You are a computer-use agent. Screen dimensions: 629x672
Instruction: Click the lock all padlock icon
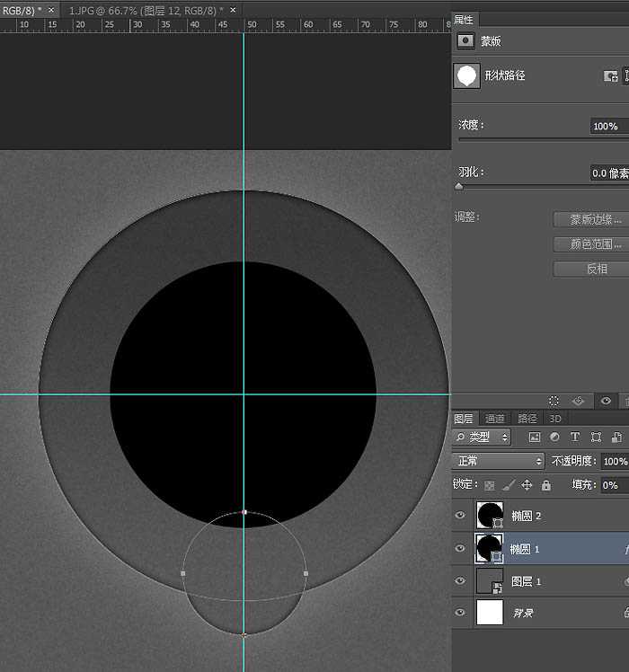click(x=546, y=485)
